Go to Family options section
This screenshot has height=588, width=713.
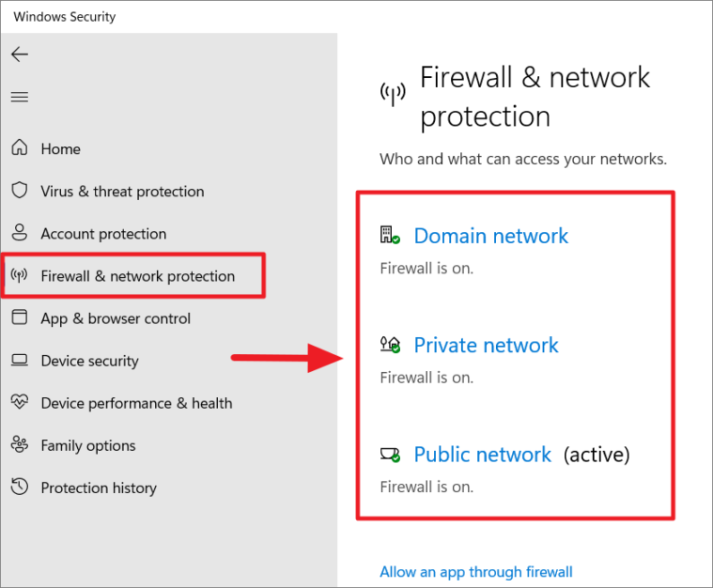point(88,445)
